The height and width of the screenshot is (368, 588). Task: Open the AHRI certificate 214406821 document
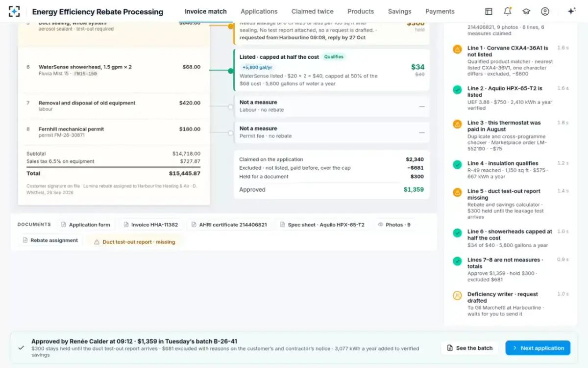[228, 225]
